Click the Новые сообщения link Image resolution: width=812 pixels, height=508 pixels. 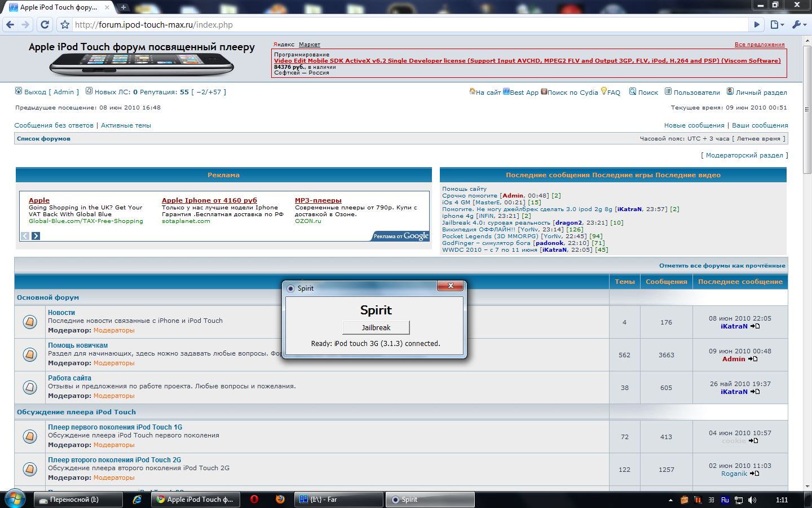click(x=694, y=125)
